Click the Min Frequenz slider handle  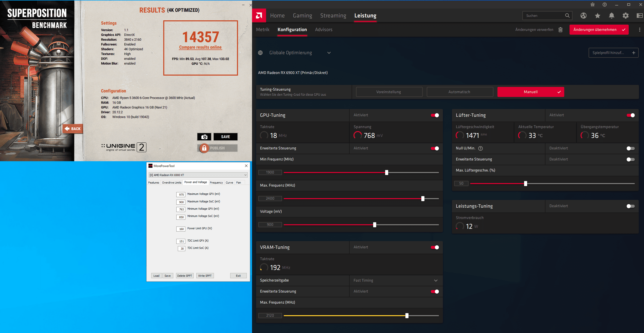[387, 173]
